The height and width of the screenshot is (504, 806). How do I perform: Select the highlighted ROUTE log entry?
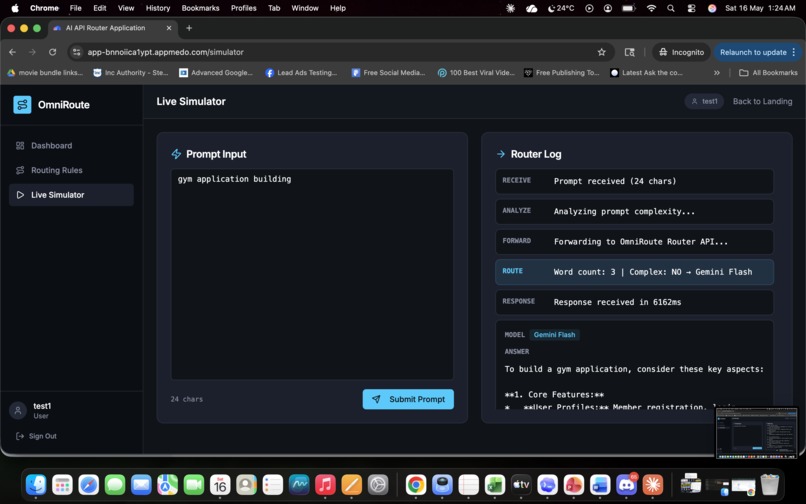634,272
